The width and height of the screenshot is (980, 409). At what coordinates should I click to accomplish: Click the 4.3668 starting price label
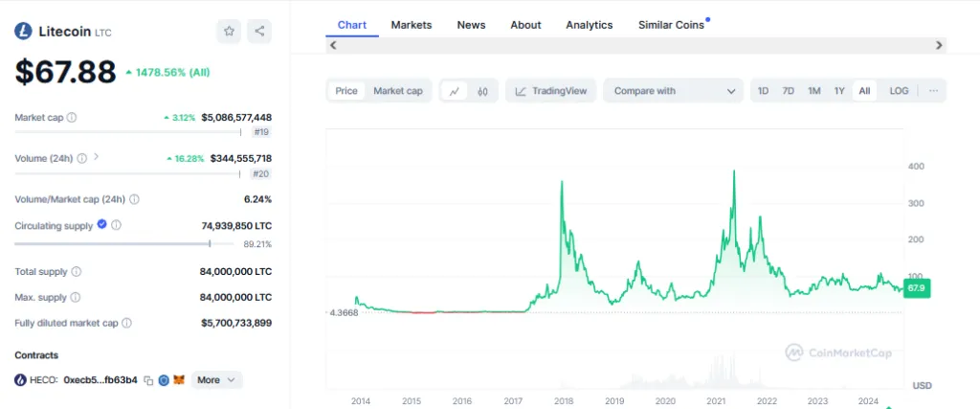coord(344,312)
